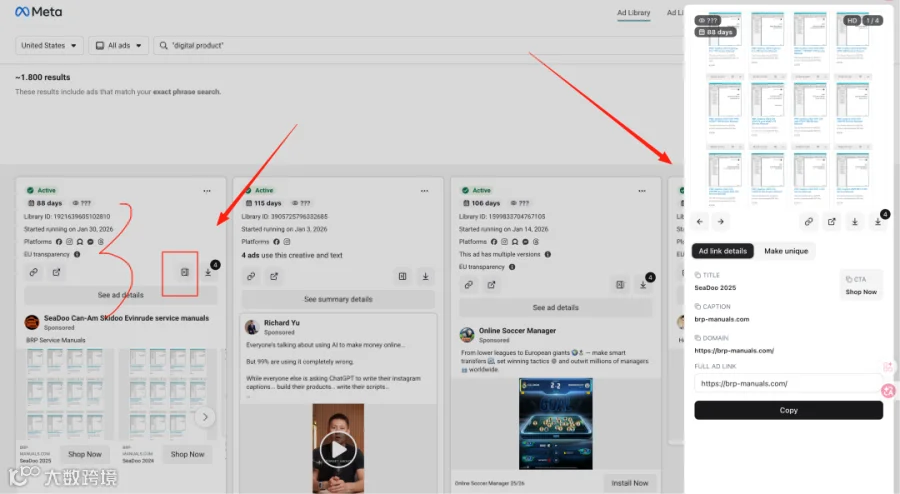Image resolution: width=900 pixels, height=494 pixels.
Task: Click See ad details on SeaDoo card
Action: coord(121,295)
